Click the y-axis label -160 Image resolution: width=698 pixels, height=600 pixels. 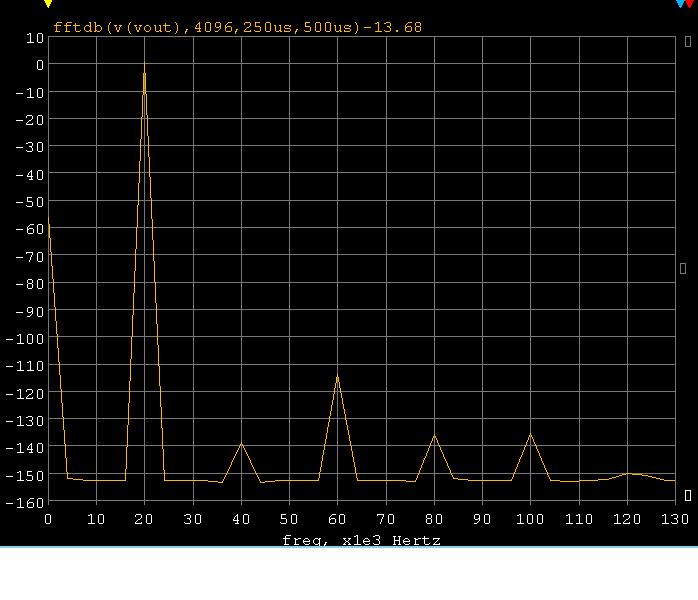coord(25,503)
